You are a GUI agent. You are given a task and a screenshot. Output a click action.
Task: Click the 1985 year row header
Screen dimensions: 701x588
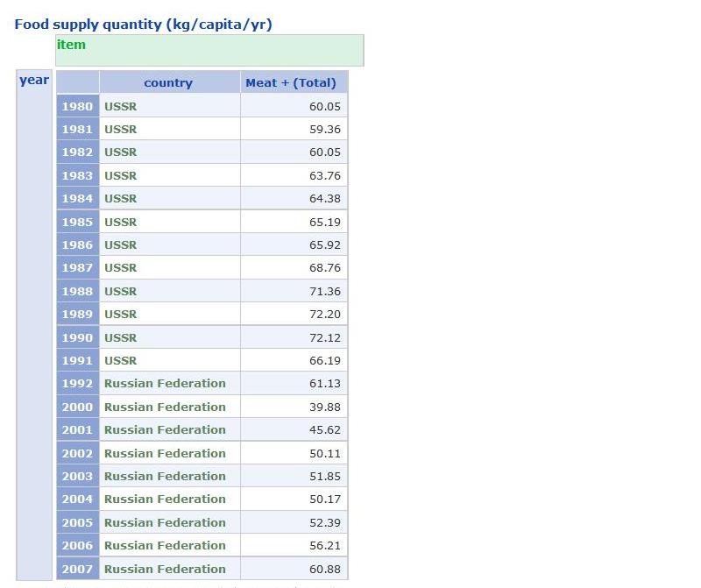[x=77, y=222]
